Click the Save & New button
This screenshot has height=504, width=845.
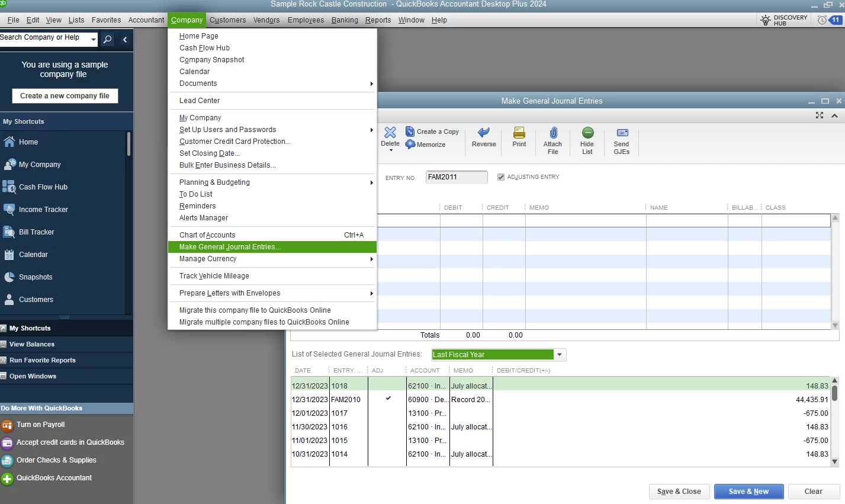click(748, 492)
